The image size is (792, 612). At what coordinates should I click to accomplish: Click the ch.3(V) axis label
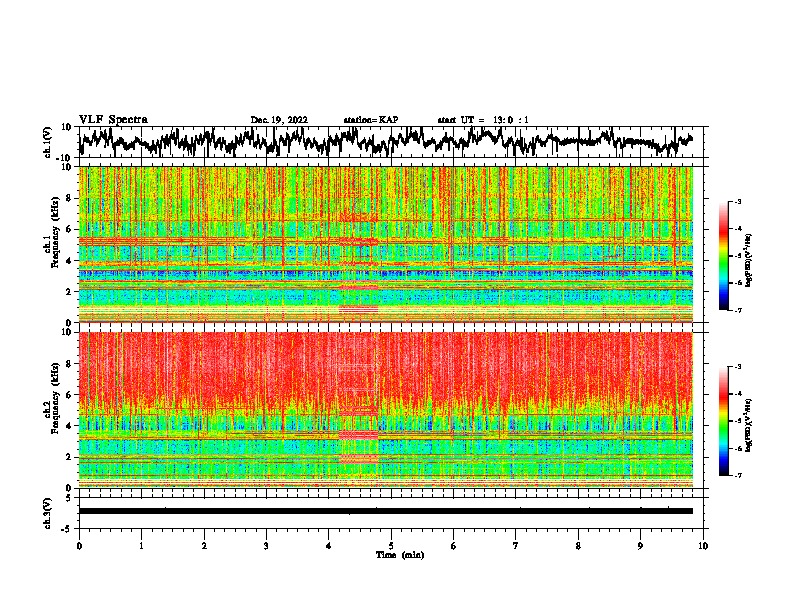[48, 514]
